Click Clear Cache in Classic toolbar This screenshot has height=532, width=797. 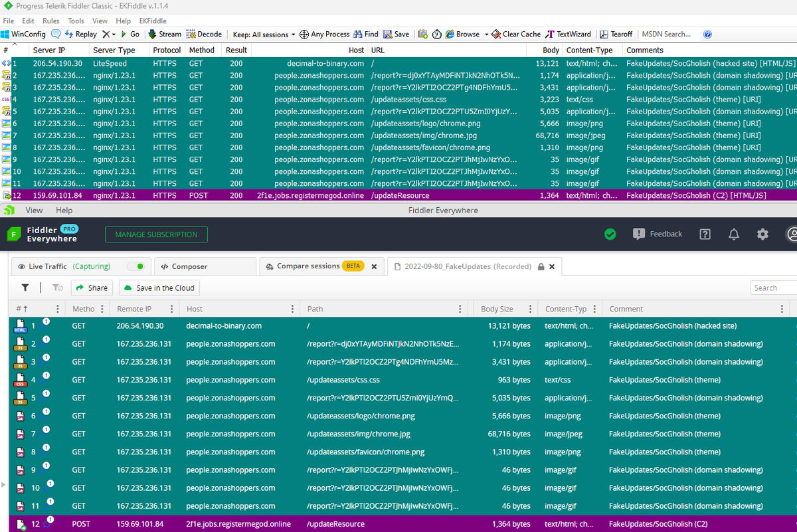[517, 34]
